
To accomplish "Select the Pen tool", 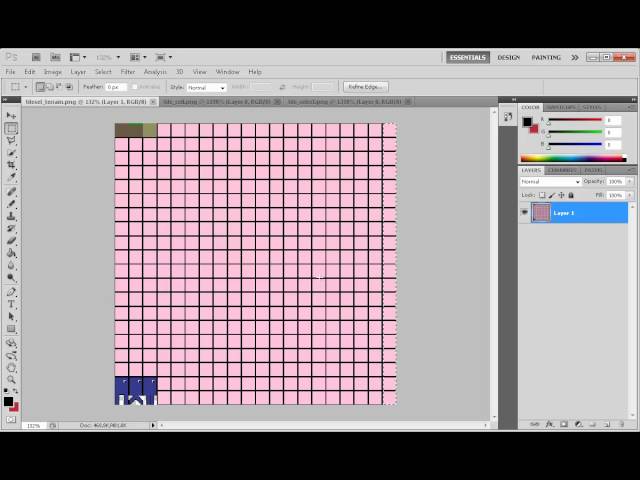I will (11, 292).
